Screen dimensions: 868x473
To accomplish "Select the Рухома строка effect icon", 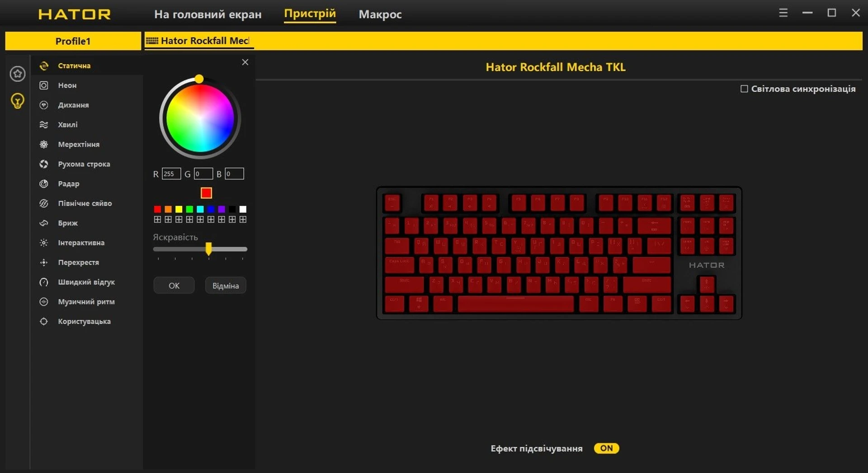I will (44, 164).
